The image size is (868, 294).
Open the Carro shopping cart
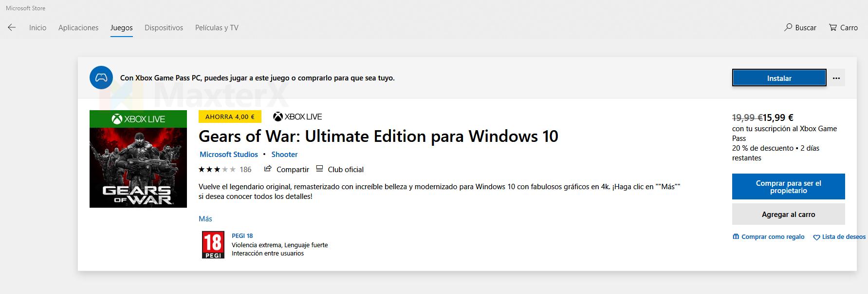[843, 28]
